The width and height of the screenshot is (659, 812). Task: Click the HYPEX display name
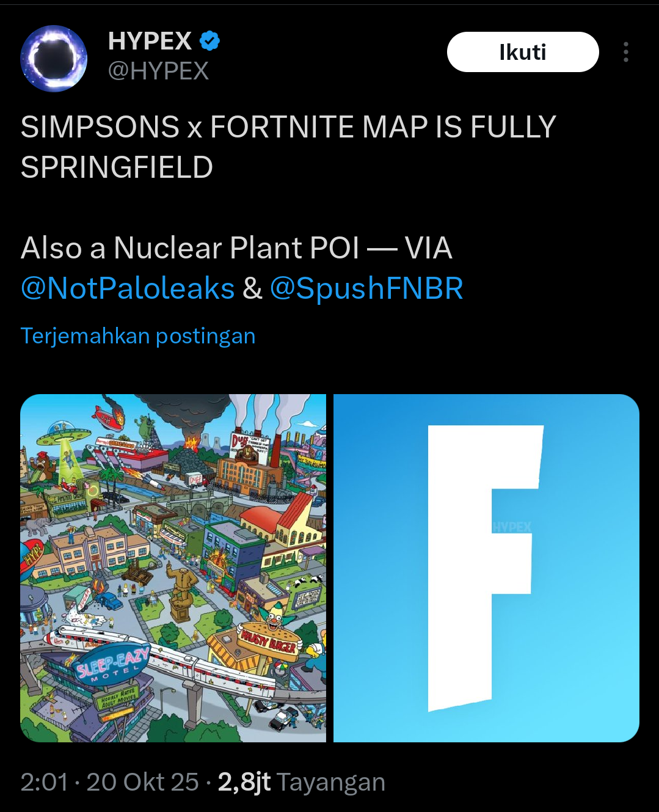(x=150, y=41)
